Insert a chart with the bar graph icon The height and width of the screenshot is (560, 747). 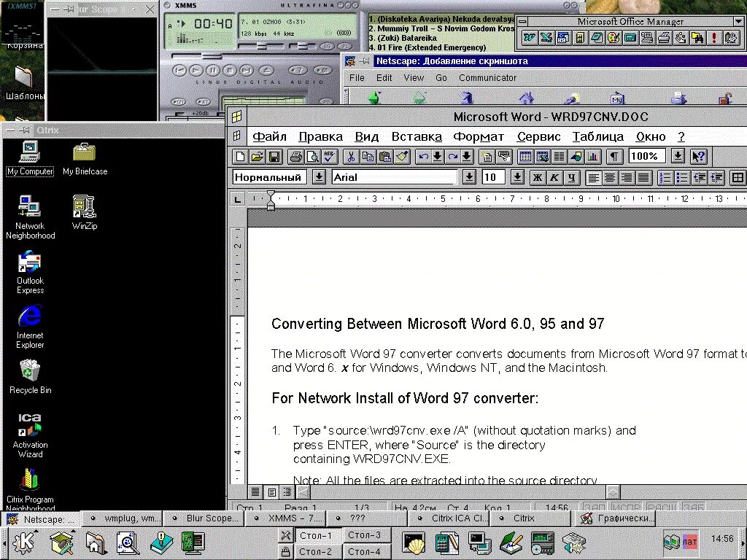pyautogui.click(x=592, y=156)
